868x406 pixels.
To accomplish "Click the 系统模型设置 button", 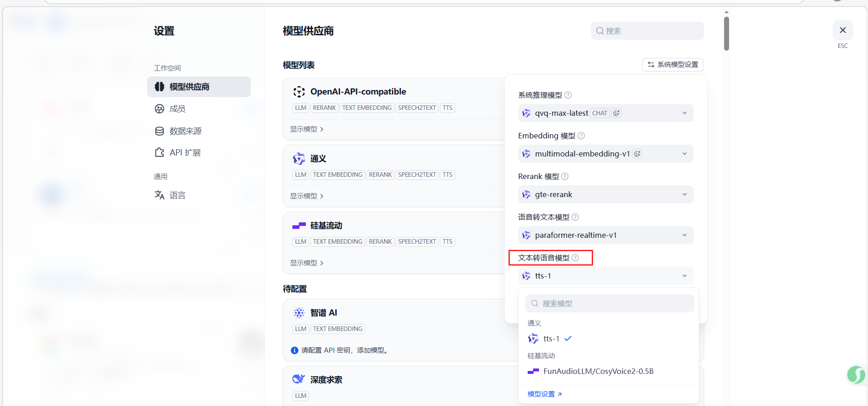I will point(672,65).
